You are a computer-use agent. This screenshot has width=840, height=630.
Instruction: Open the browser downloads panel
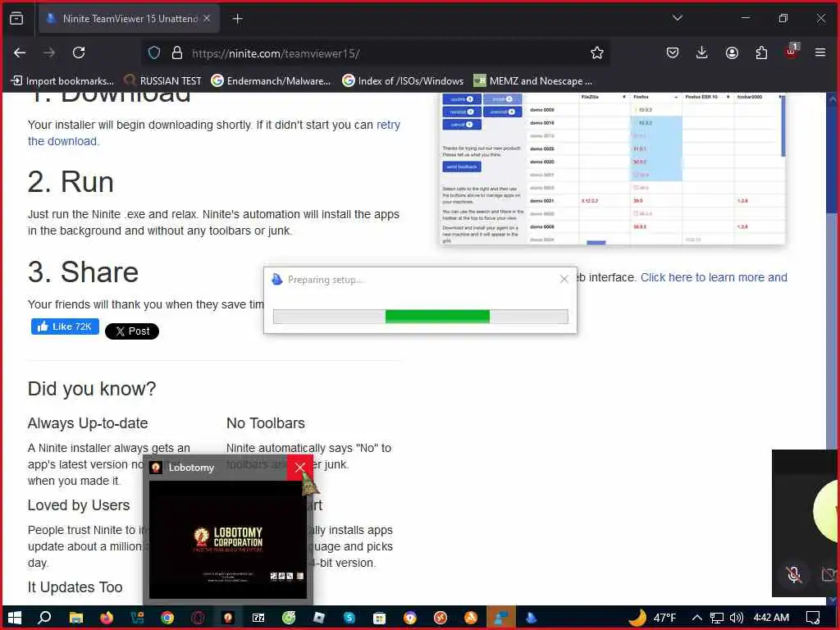tap(702, 52)
